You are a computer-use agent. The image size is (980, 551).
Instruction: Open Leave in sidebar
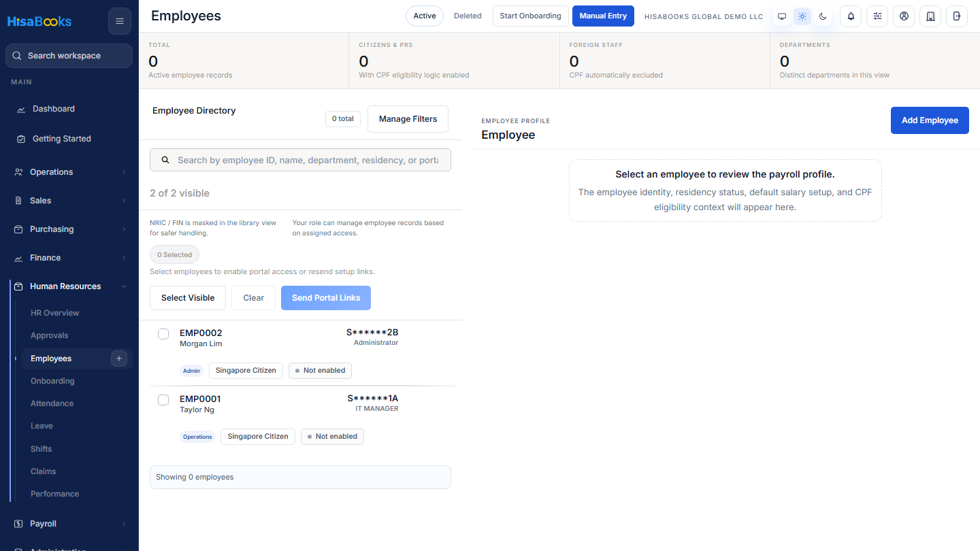42,426
